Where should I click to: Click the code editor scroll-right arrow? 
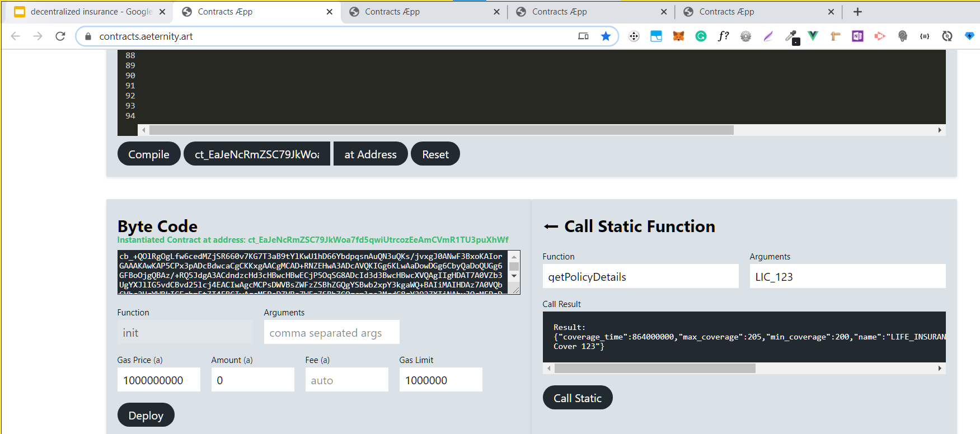click(x=940, y=130)
